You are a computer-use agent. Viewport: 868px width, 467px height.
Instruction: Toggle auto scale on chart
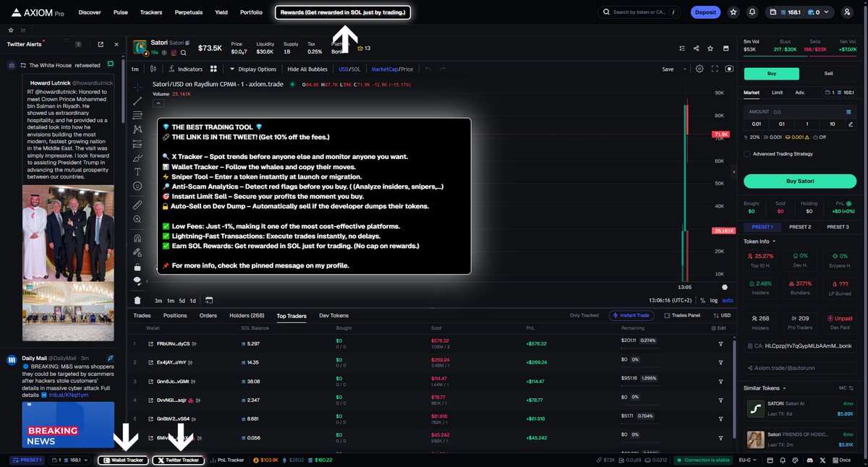pyautogui.click(x=728, y=300)
